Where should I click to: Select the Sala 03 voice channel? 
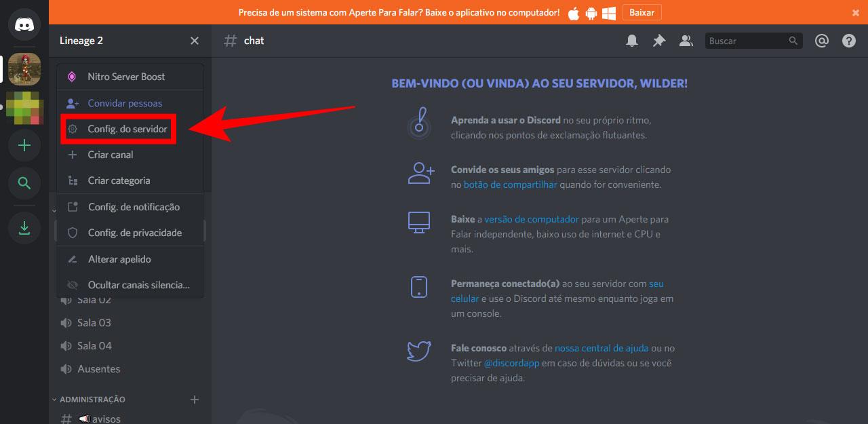coord(94,322)
